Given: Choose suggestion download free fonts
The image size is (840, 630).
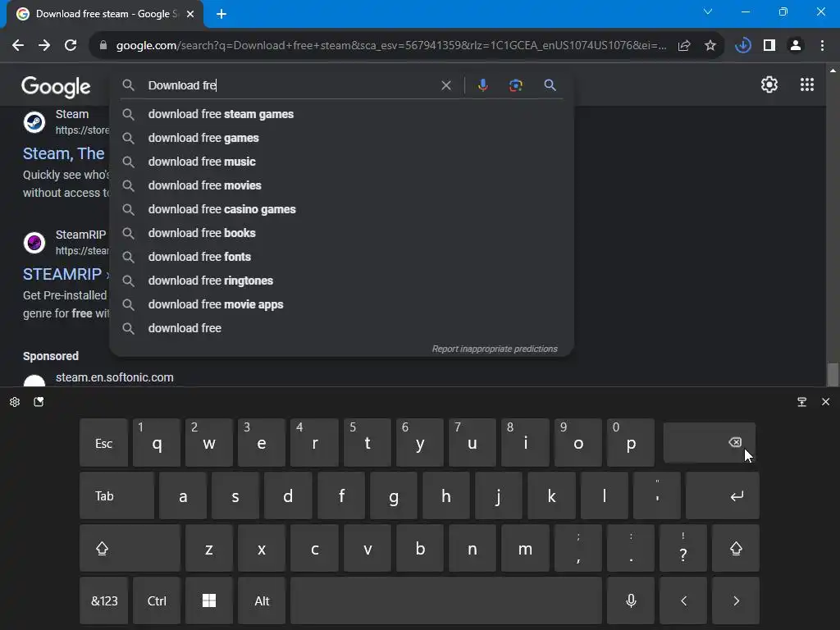Looking at the screenshot, I should coord(341,257).
